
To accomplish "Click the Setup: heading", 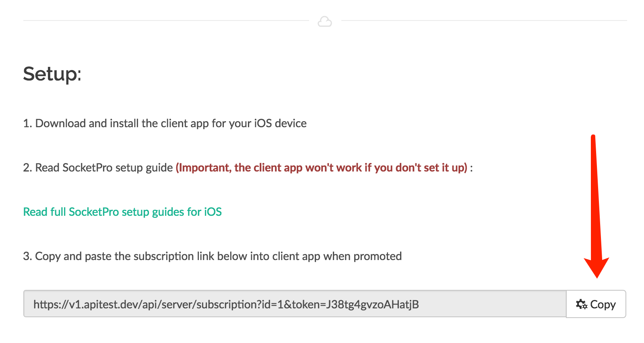I will pos(52,74).
